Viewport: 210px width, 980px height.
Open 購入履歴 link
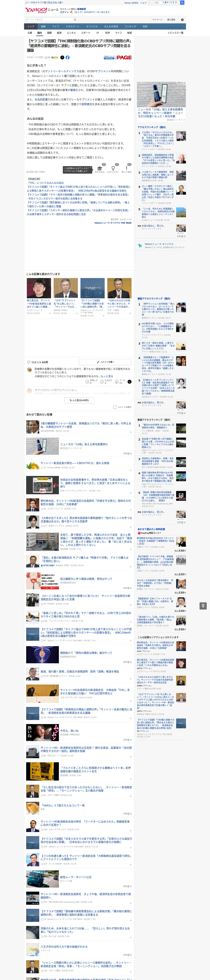pyautogui.click(x=171, y=20)
